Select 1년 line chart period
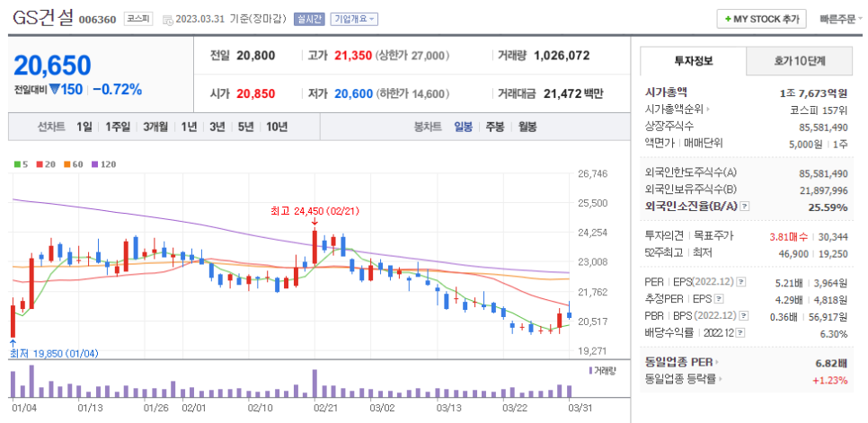 click(189, 127)
